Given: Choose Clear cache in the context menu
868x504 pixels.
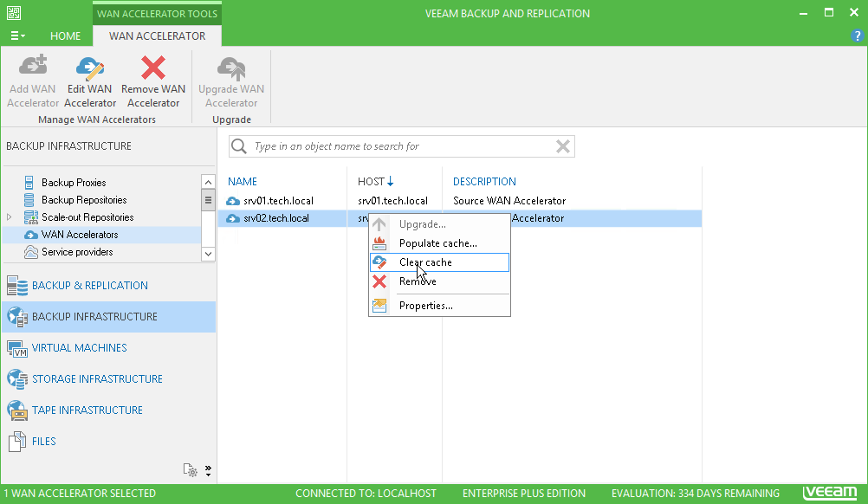Looking at the screenshot, I should coord(439,262).
